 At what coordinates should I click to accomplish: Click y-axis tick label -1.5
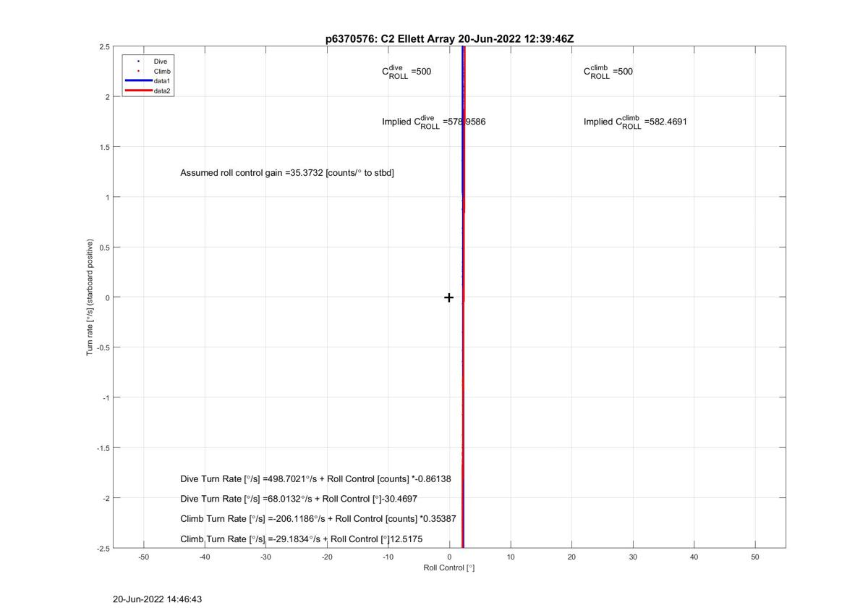[103, 448]
